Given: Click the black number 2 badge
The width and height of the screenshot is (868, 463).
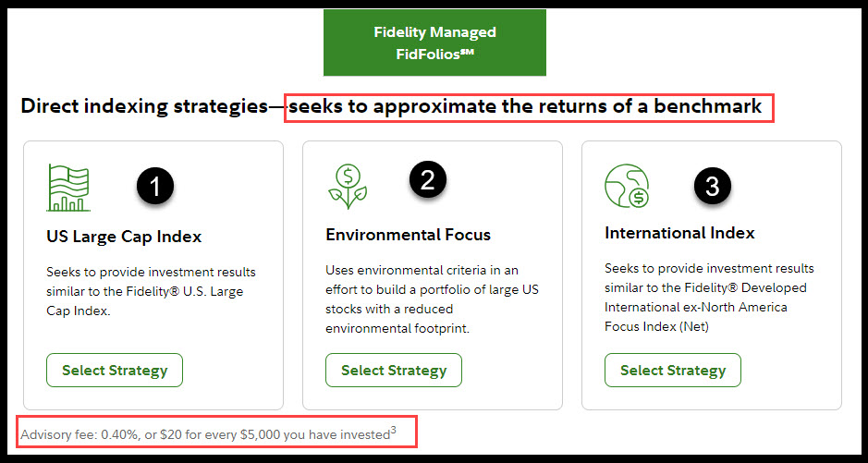Looking at the screenshot, I should tap(427, 180).
